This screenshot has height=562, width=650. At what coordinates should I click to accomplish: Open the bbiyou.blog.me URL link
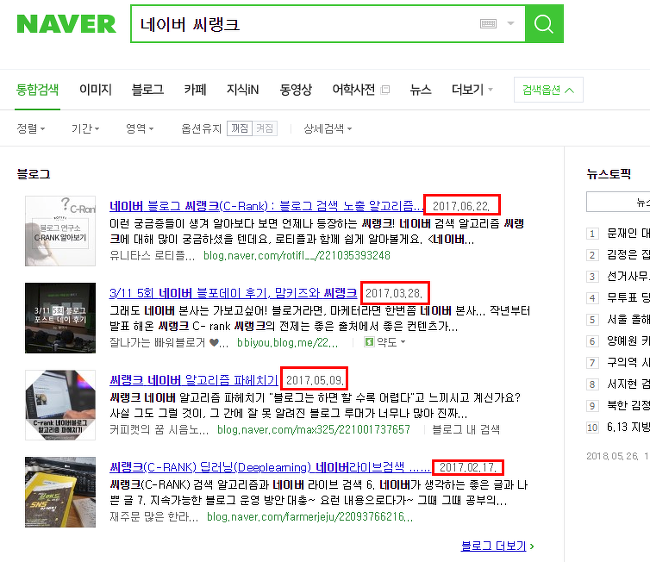click(287, 343)
